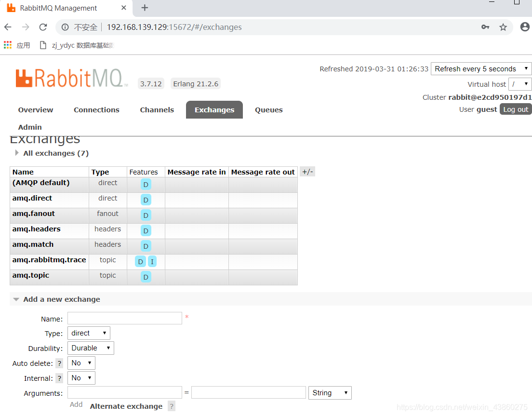Open the Virtual host dropdown
Image resolution: width=532 pixels, height=416 pixels.
pyautogui.click(x=520, y=84)
